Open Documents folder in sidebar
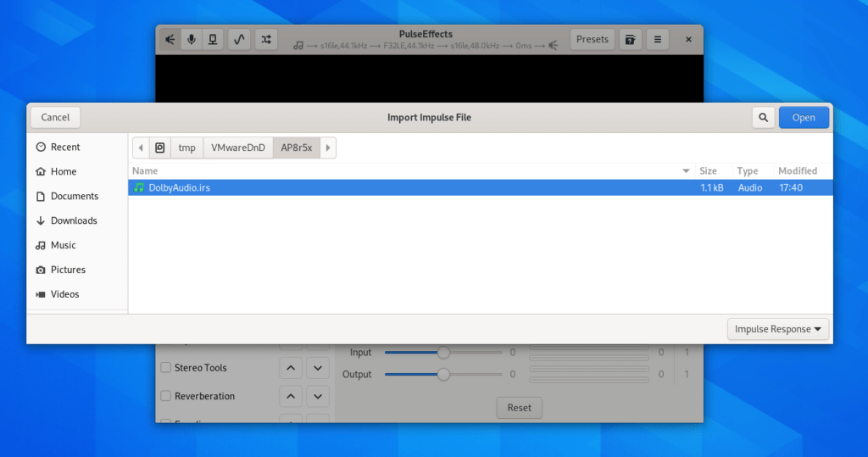This screenshot has width=868, height=457. point(77,196)
